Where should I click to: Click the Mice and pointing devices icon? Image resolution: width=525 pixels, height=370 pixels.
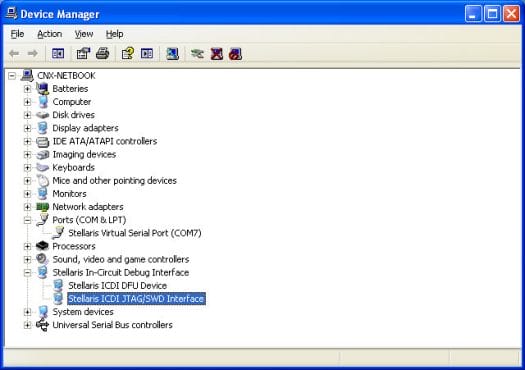[43, 180]
